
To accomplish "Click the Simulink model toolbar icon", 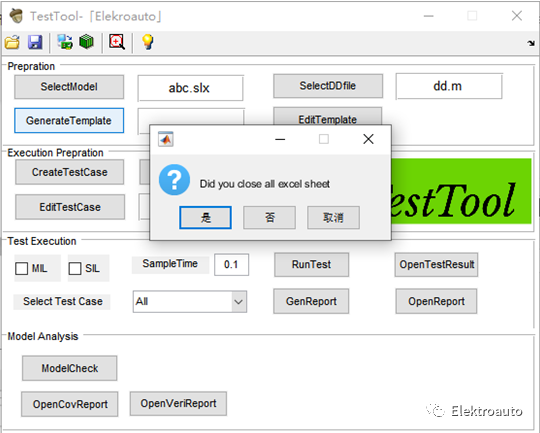I will click(65, 42).
